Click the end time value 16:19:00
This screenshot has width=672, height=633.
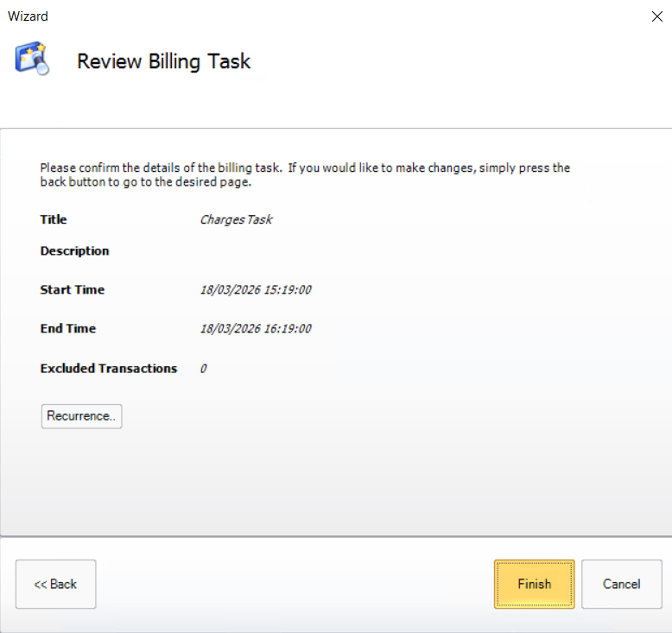pos(256,329)
